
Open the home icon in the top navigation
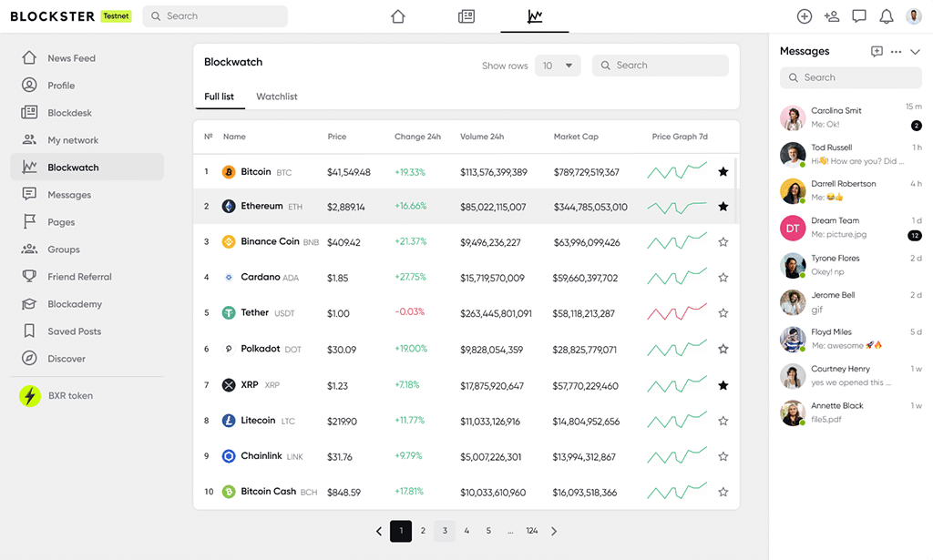point(398,16)
